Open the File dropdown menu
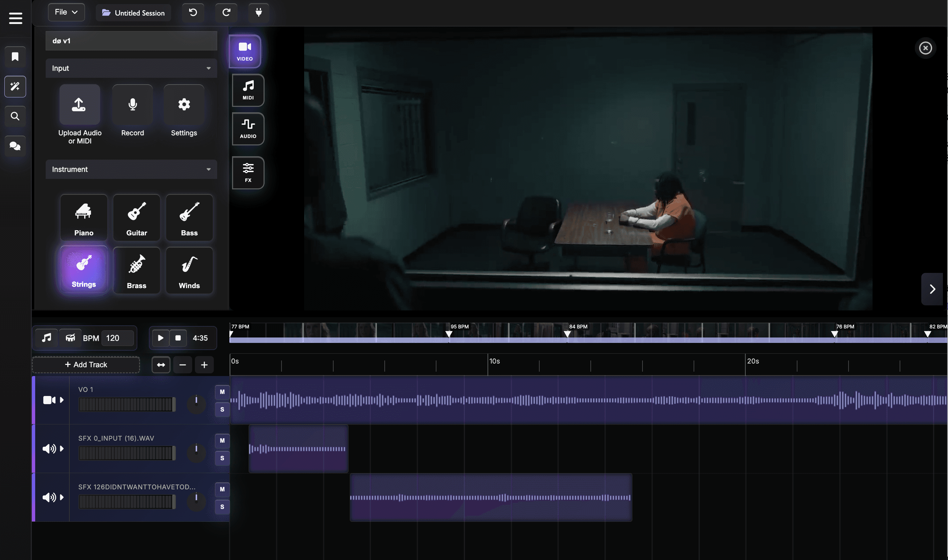The height and width of the screenshot is (560, 948). pyautogui.click(x=66, y=13)
